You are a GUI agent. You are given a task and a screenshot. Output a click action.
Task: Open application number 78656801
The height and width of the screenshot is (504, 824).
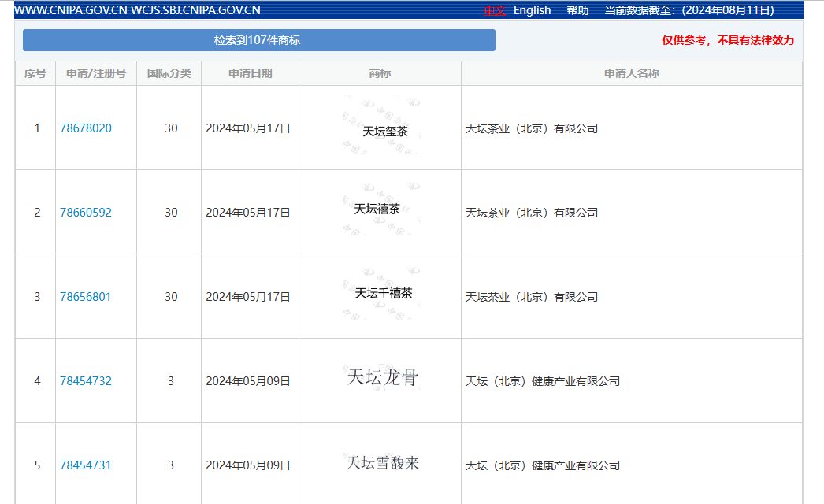point(86,296)
